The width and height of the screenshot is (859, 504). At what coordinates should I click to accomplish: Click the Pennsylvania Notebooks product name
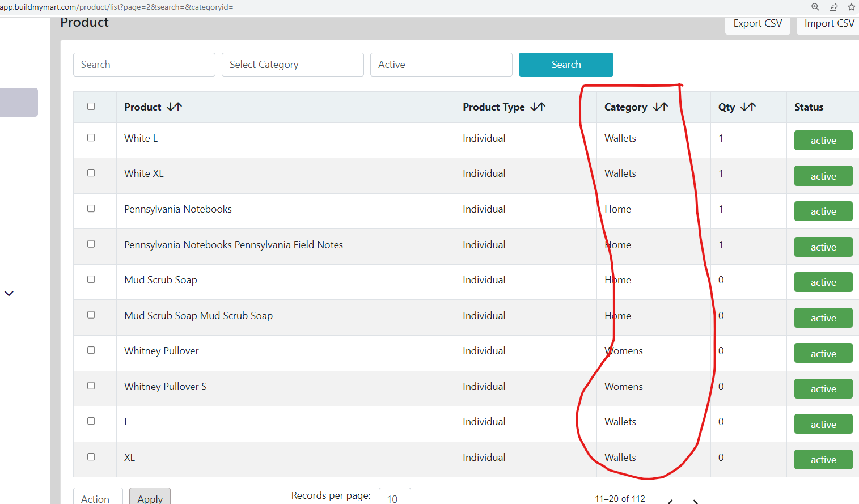[x=178, y=209]
